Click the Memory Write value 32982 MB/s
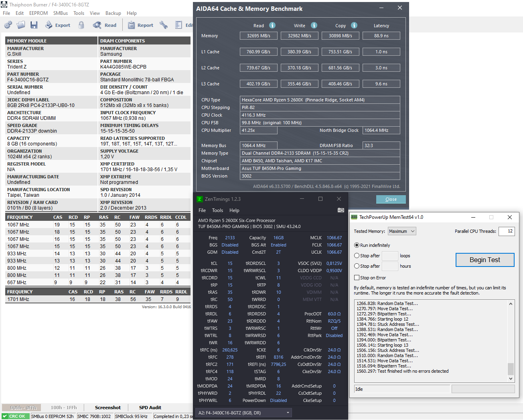The height and width of the screenshot is (420, 523). point(300,36)
